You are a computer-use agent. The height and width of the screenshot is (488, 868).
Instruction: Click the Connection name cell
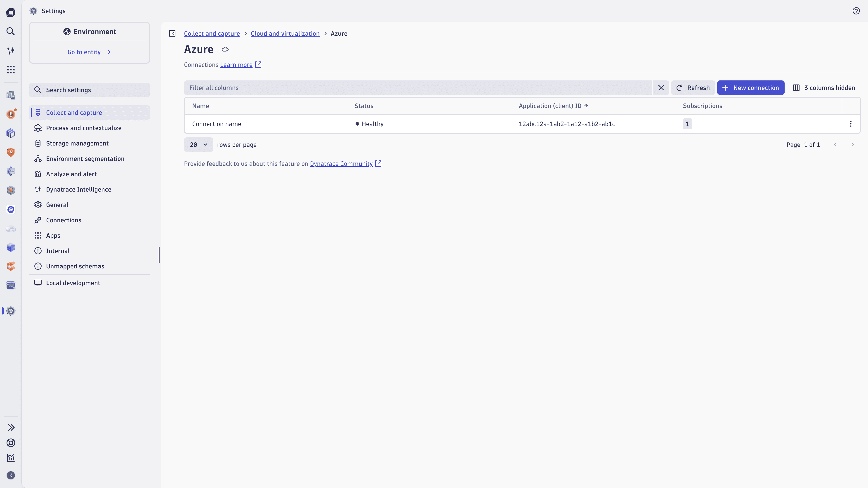click(217, 124)
